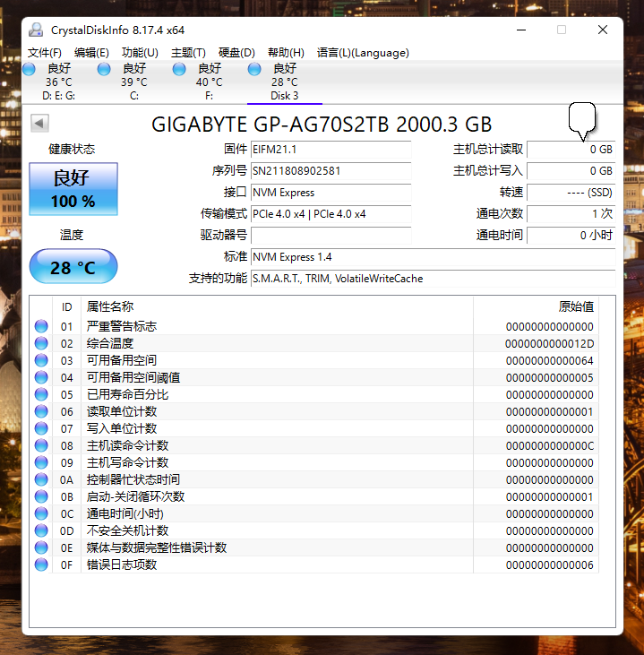Open the 功能(U) menu
The height and width of the screenshot is (655, 644).
tap(140, 53)
